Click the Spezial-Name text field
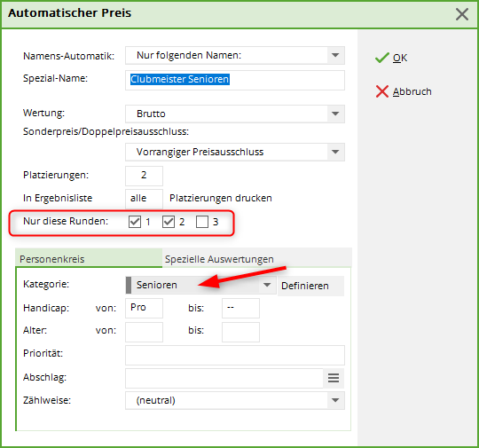 click(235, 80)
